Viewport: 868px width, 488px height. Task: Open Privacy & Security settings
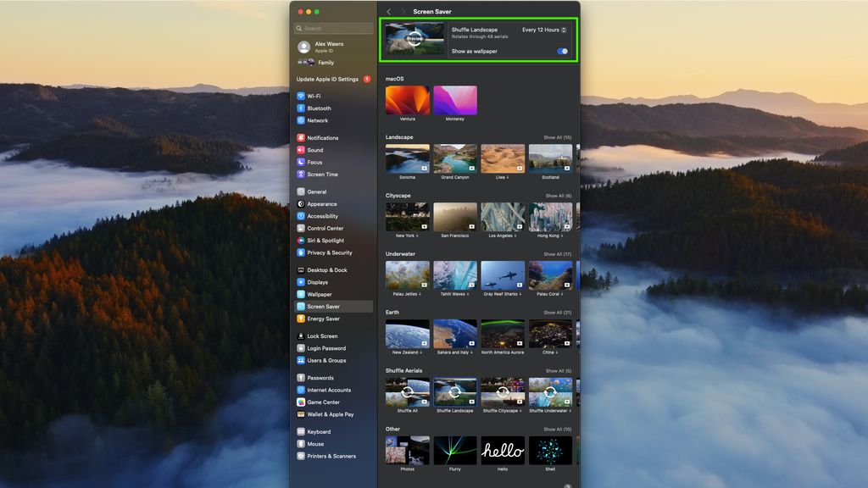tap(300, 252)
